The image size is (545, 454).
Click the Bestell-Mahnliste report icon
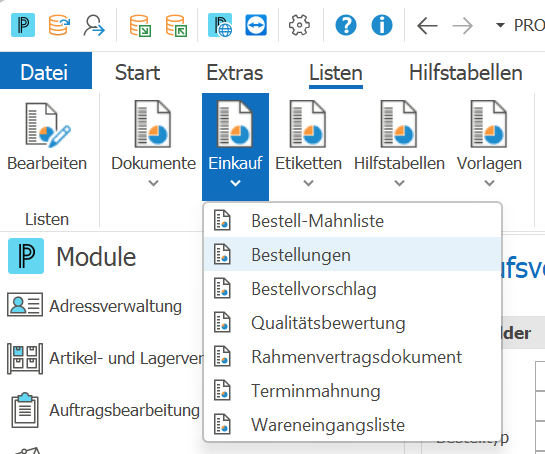click(222, 220)
